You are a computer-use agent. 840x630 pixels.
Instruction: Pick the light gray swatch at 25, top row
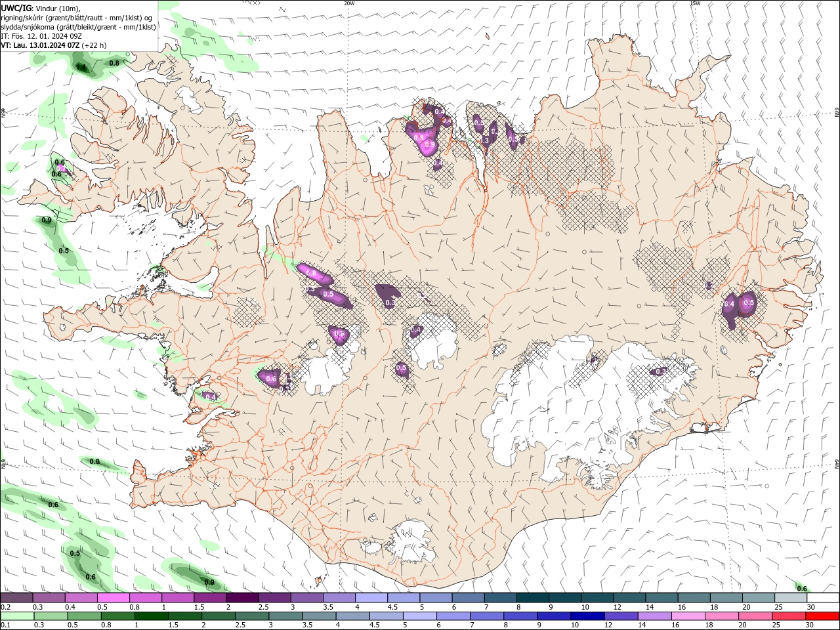click(790, 598)
